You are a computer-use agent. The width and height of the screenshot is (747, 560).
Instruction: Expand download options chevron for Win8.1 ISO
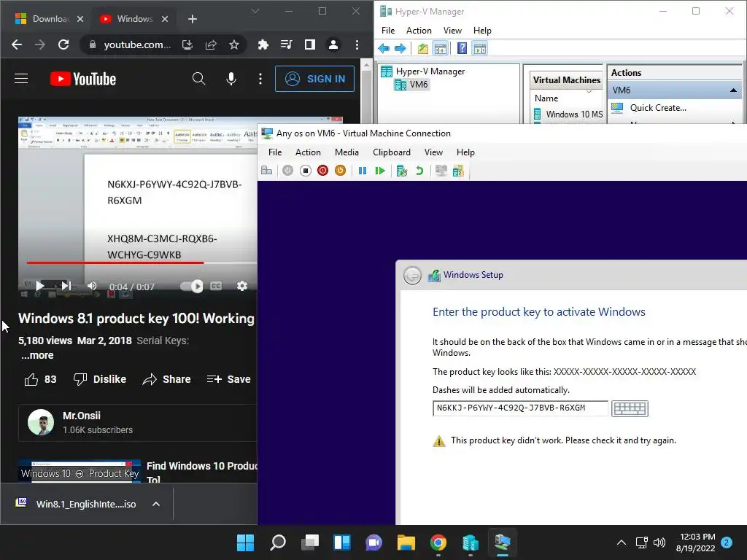(x=156, y=504)
